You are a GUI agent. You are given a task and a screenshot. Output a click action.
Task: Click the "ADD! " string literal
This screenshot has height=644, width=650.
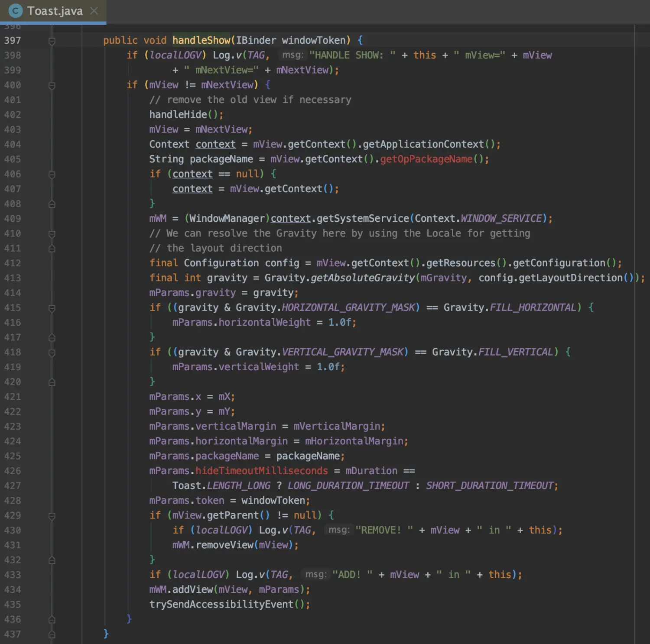point(352,575)
